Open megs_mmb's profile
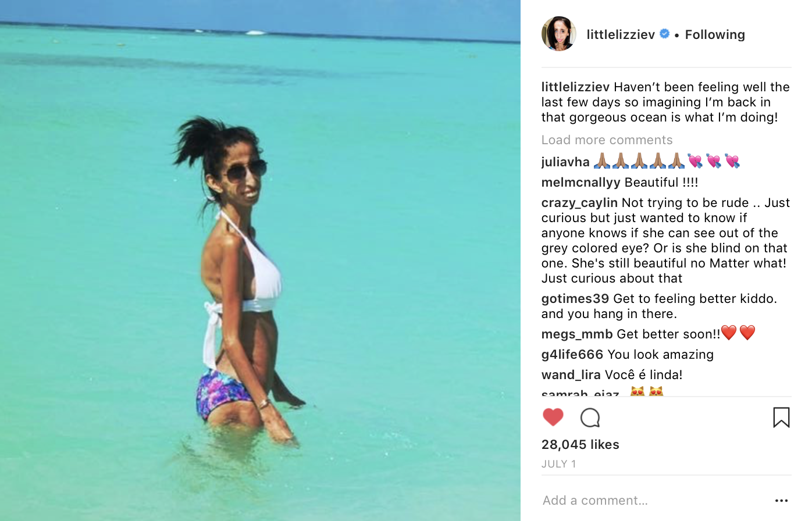 click(577, 334)
